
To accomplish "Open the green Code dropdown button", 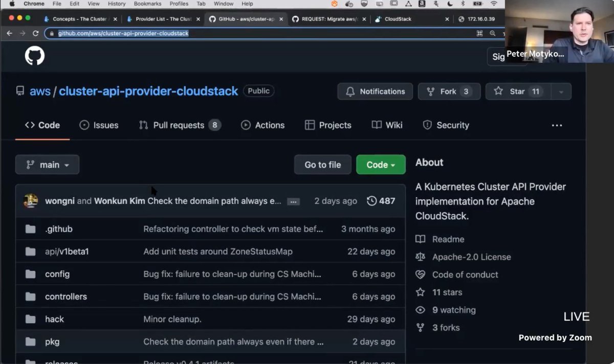I will pyautogui.click(x=381, y=165).
